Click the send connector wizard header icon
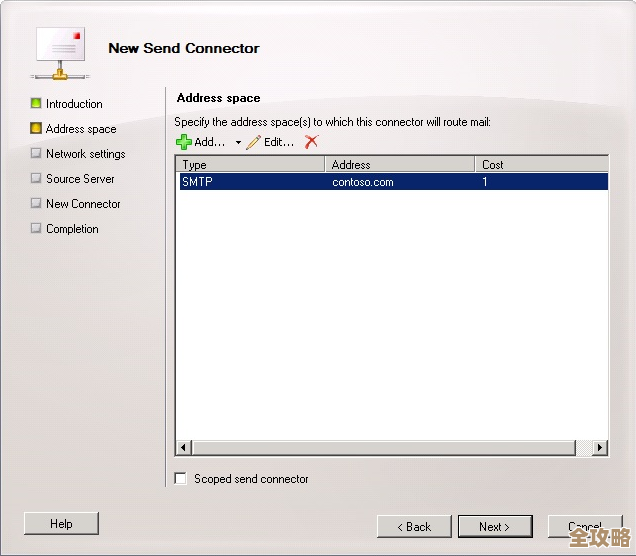The height and width of the screenshot is (556, 636). coord(62,50)
